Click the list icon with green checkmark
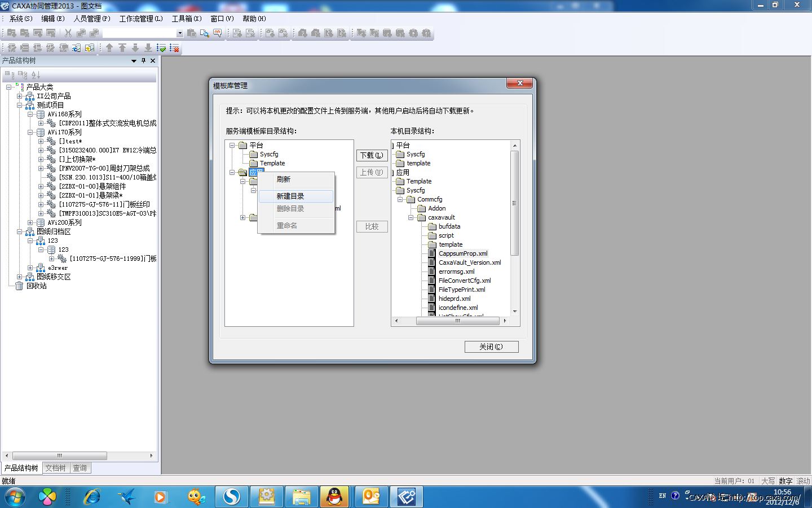812x508 pixels. click(161, 48)
